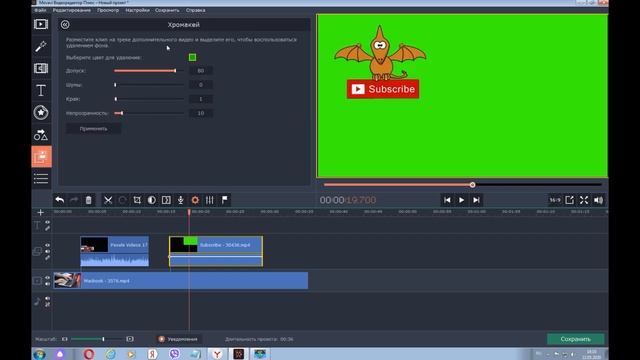Image resolution: width=640 pixels, height=360 pixels.
Task: Toggle visibility of the titles track
Action: point(47,222)
